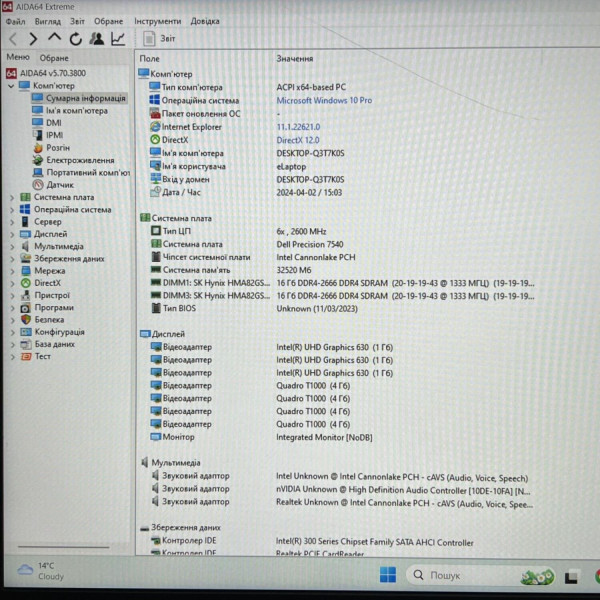Select IPMI tree item
The image size is (600, 600).
click(x=48, y=135)
